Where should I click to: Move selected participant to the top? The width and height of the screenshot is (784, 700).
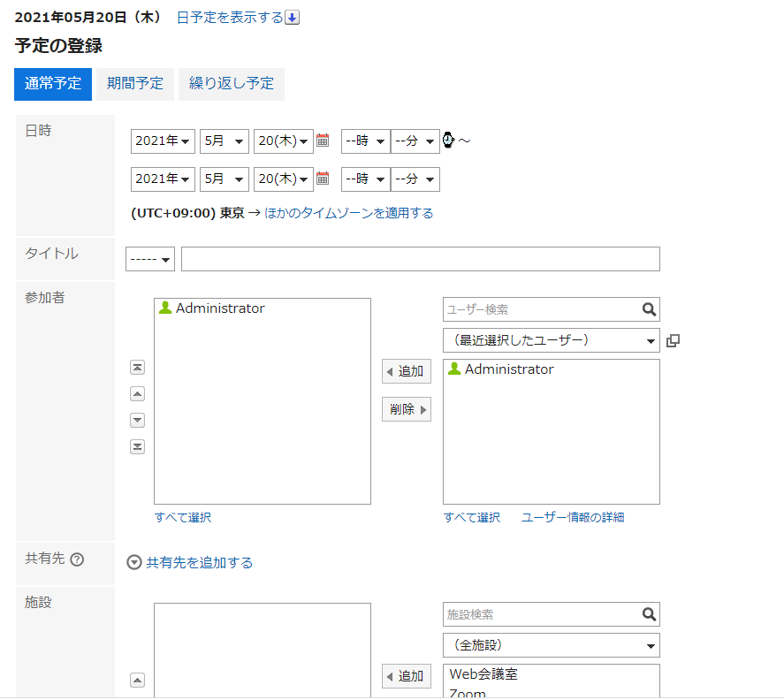[x=137, y=368]
